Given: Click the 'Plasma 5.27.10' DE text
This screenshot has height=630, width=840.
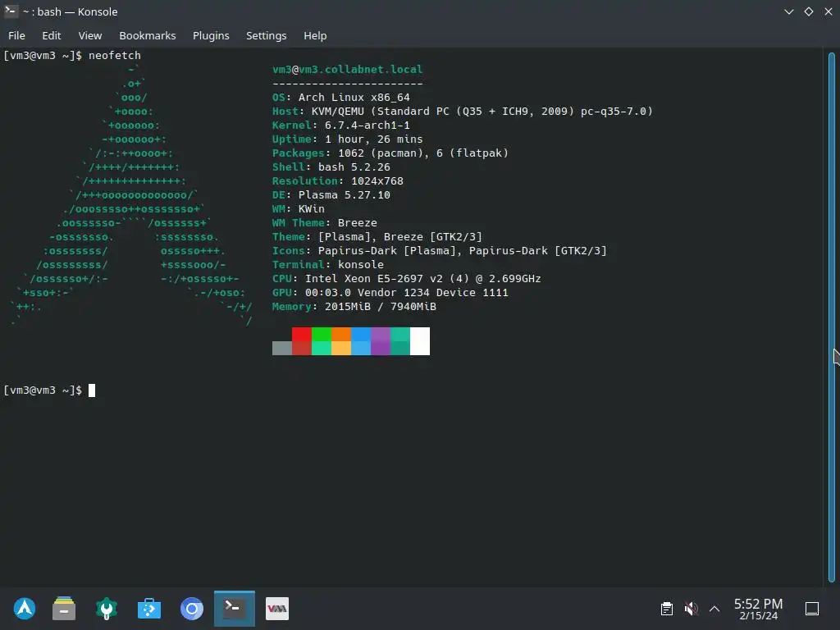Looking at the screenshot, I should coord(344,194).
